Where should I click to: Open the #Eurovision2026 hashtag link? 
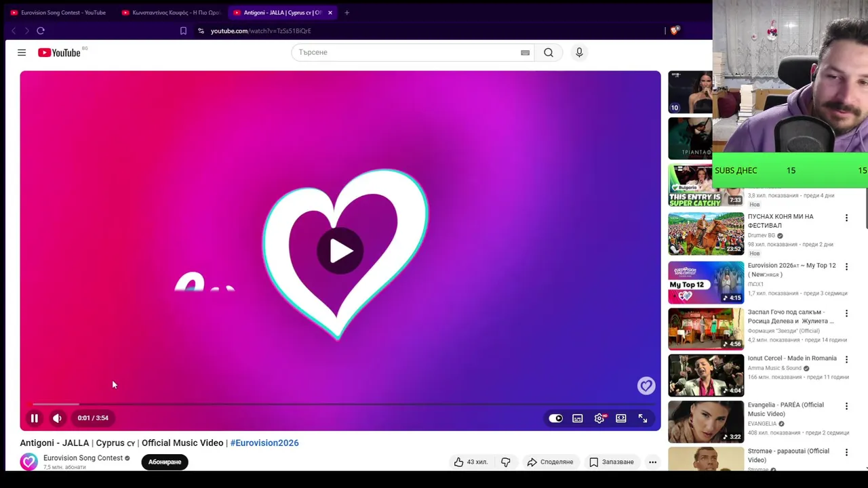point(264,443)
